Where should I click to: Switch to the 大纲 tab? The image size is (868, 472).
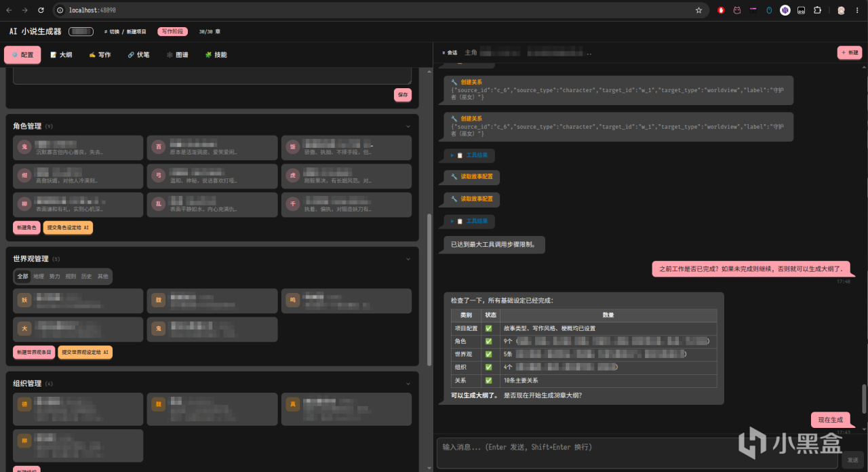pyautogui.click(x=61, y=55)
